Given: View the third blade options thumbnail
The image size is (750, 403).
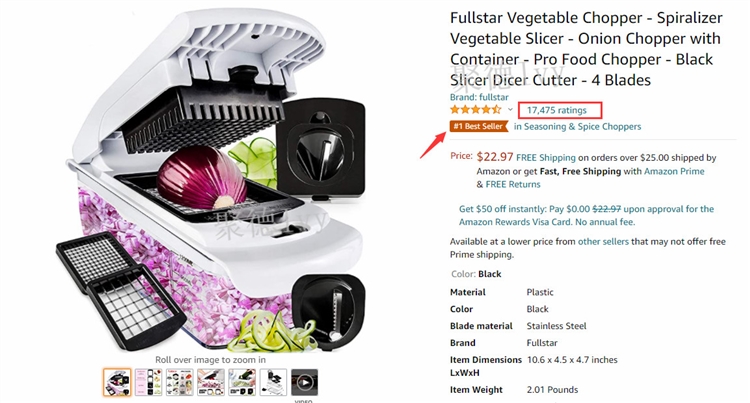Looking at the screenshot, I should tap(179, 382).
